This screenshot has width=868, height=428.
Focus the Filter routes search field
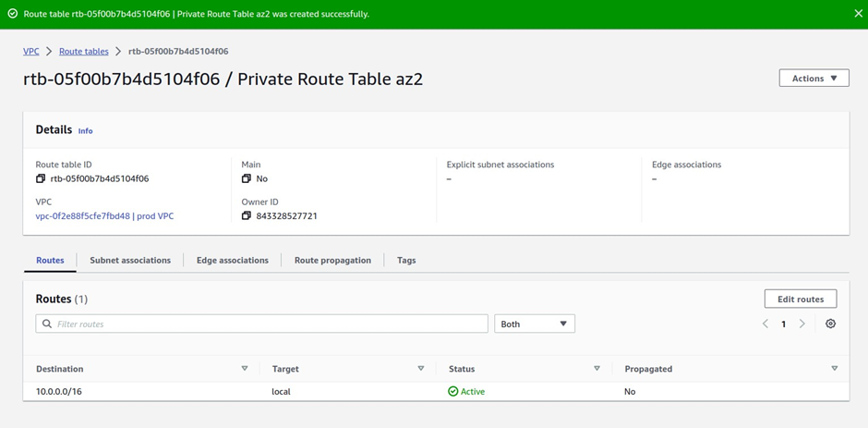pyautogui.click(x=262, y=324)
